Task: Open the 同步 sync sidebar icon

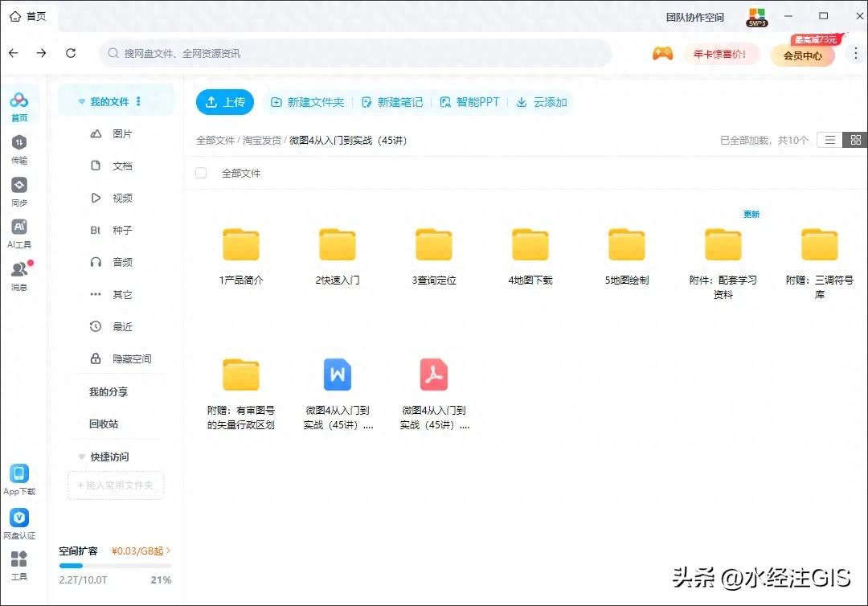Action: point(18,186)
